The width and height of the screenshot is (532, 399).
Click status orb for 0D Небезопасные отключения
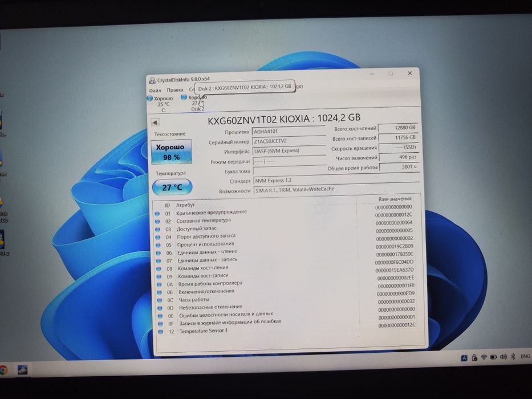(160, 308)
